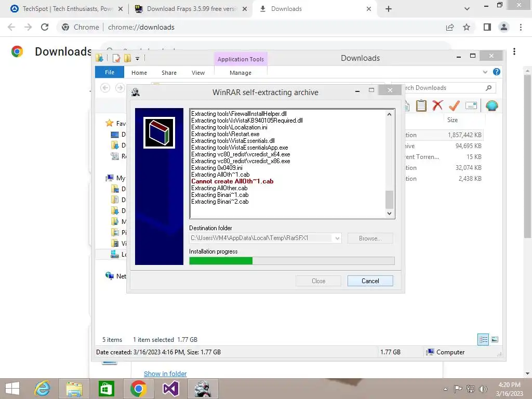Click the globe shell icon in Explorer toolbar
532x399 pixels.
click(491, 105)
